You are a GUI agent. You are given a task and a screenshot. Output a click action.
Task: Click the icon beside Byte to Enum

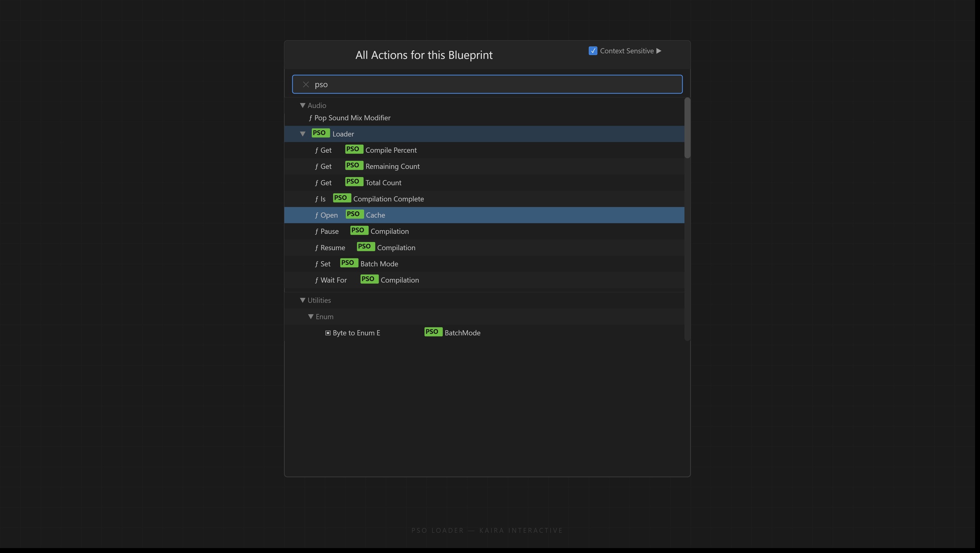[328, 333]
